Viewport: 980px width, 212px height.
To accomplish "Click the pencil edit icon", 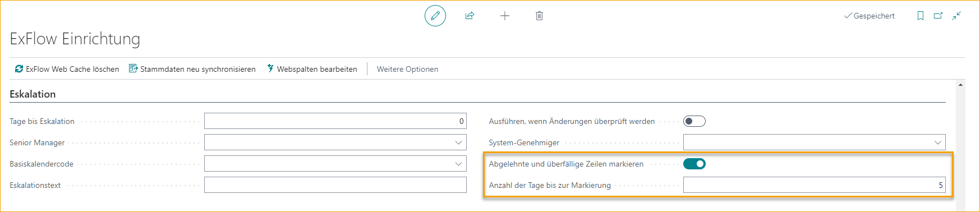I will click(435, 16).
